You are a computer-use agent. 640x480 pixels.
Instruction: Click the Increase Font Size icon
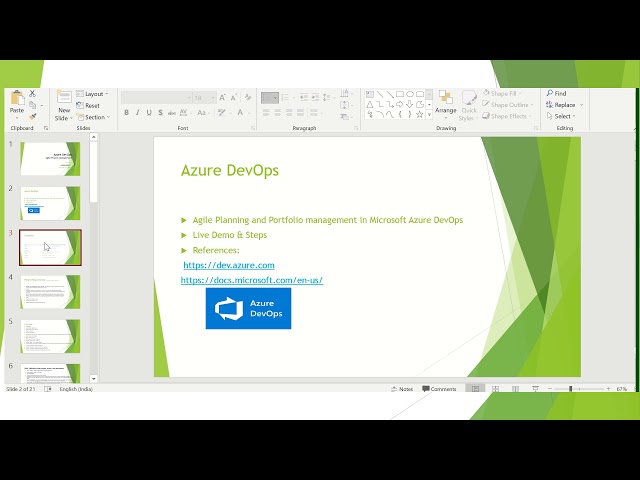tap(222, 98)
